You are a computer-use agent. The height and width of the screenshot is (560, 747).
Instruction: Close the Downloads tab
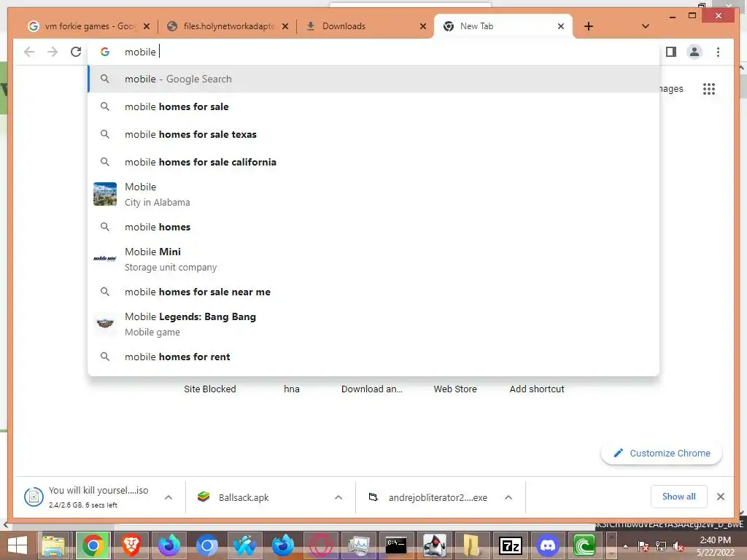422,26
